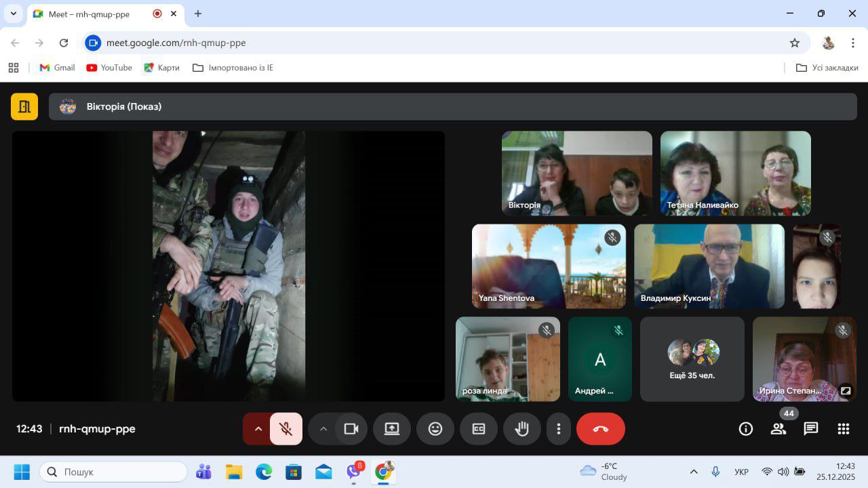This screenshot has height=488, width=868.
Task: Open meeting details info icon
Action: click(745, 429)
